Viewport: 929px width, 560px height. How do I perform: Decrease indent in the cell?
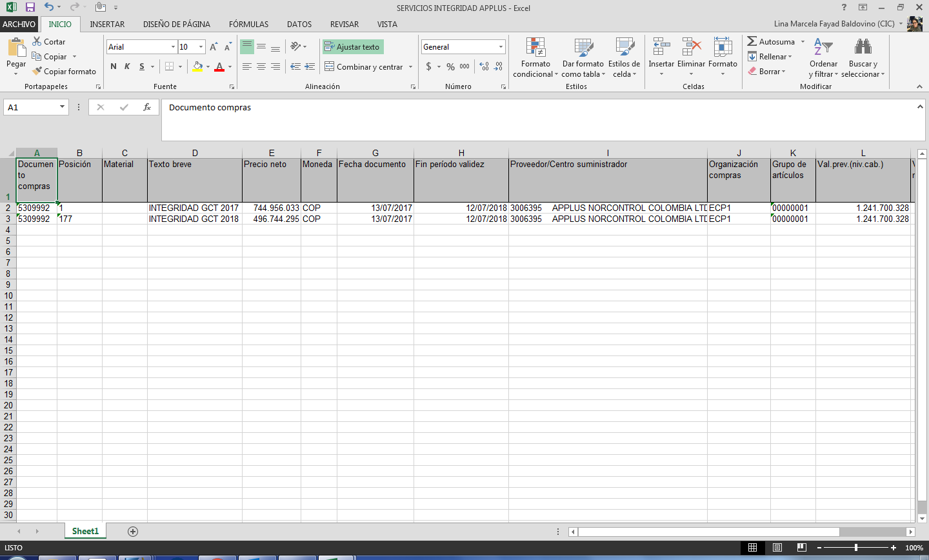point(295,66)
